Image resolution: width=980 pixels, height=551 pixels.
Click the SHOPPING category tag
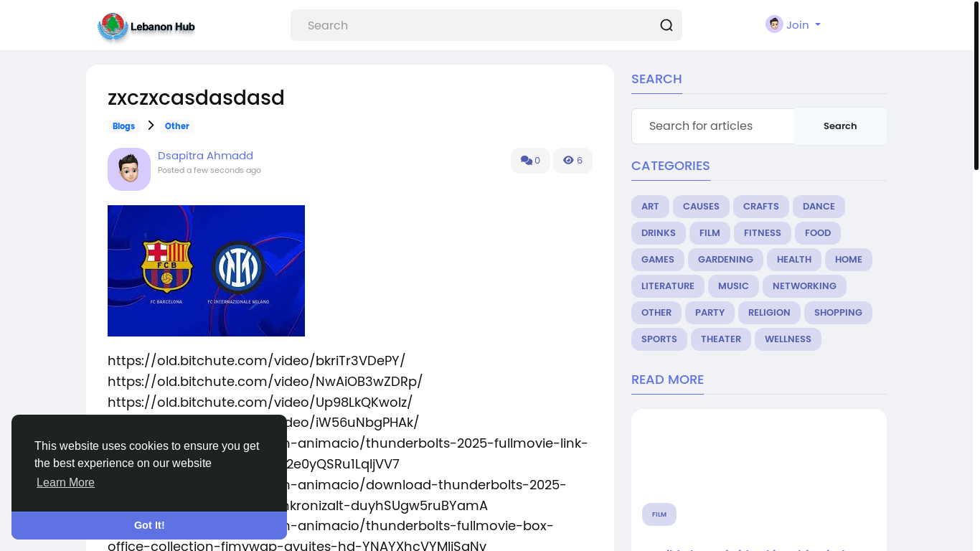[x=838, y=313]
